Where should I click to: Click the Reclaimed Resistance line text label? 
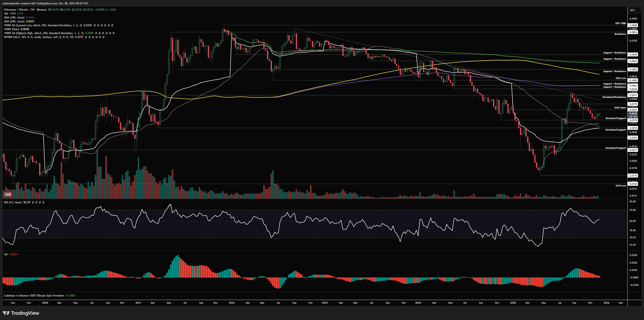[614, 97]
